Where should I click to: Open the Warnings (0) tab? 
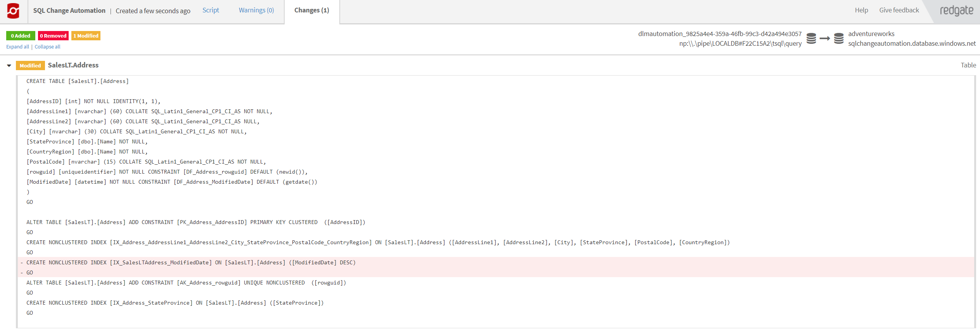click(256, 10)
